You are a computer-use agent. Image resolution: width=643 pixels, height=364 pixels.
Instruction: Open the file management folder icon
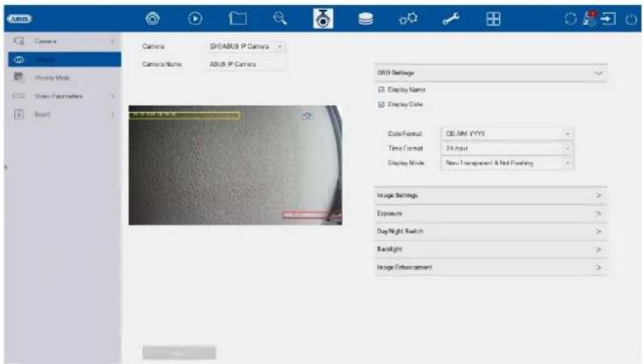pyautogui.click(x=238, y=18)
